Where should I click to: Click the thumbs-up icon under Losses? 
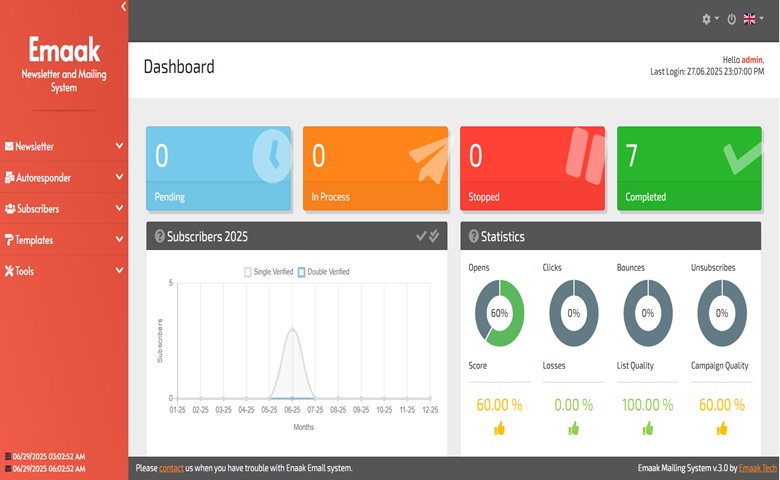click(574, 428)
